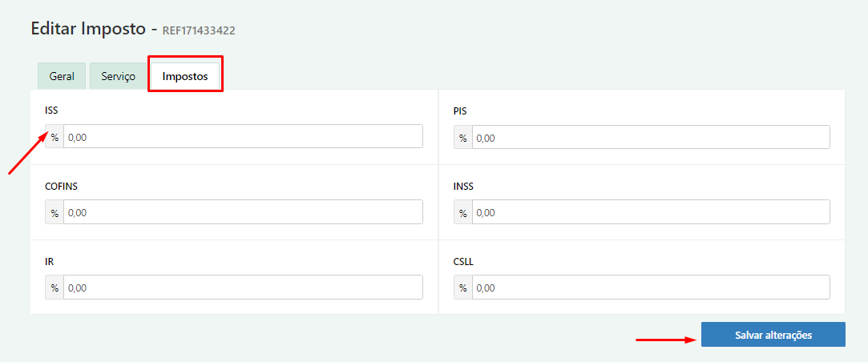Screen dimensions: 868x362
Task: Click the percent symbol beside IR field
Action: pos(55,288)
